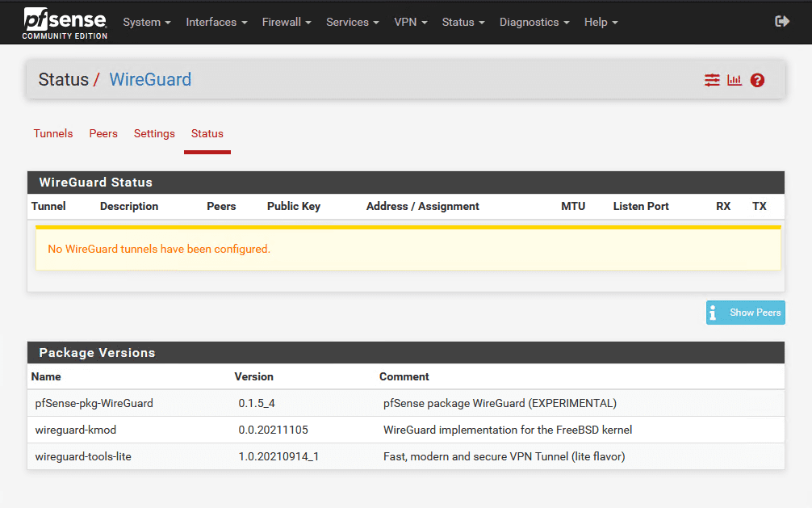Click the no tunnels configured warning message
812x508 pixels.
pos(408,248)
